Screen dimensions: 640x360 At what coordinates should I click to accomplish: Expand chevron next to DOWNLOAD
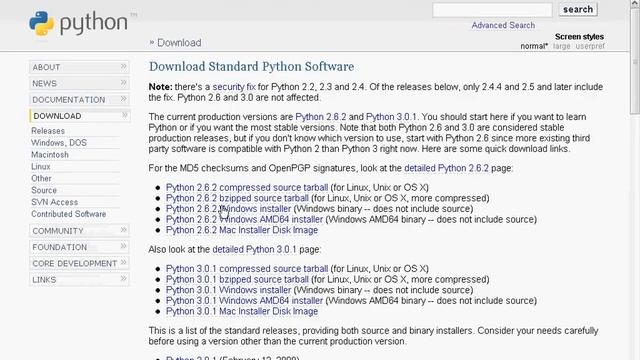124,116
